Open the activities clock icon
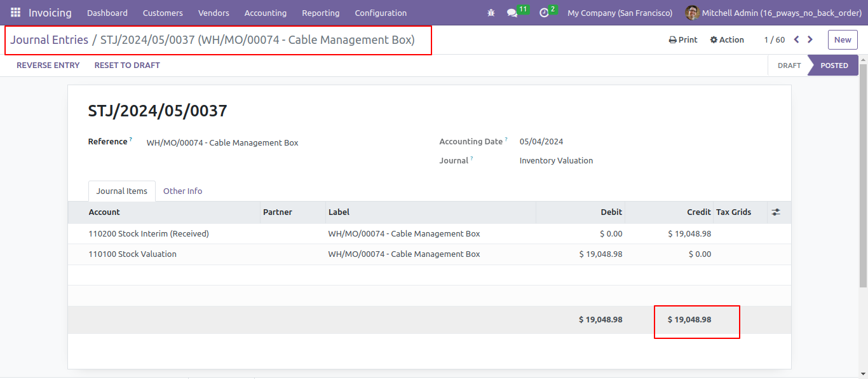868x379 pixels. pos(544,13)
